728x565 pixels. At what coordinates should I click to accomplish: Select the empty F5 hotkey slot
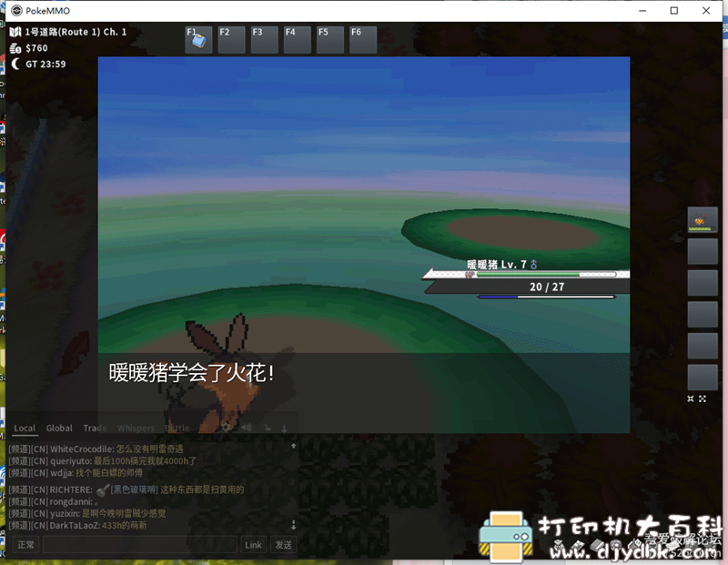[330, 39]
